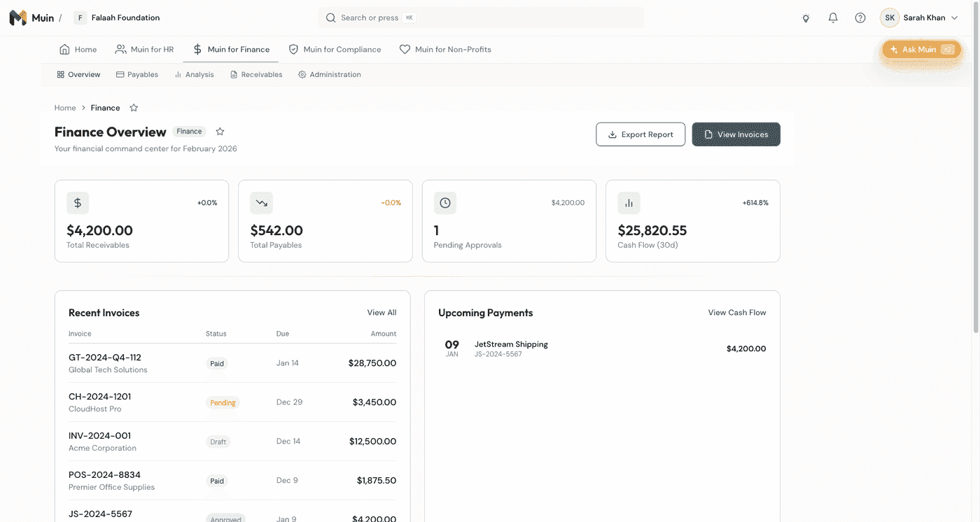Click the help question mark icon
Image resolution: width=980 pixels, height=522 pixels.
click(860, 18)
